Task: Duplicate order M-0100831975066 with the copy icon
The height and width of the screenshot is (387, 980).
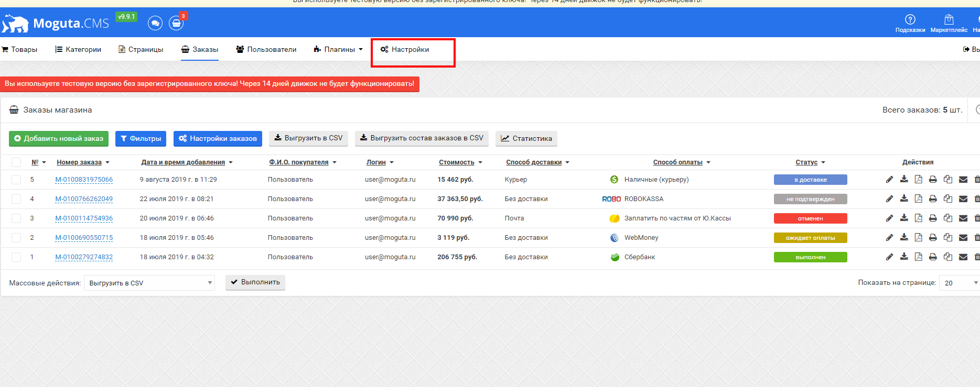Action: 948,180
